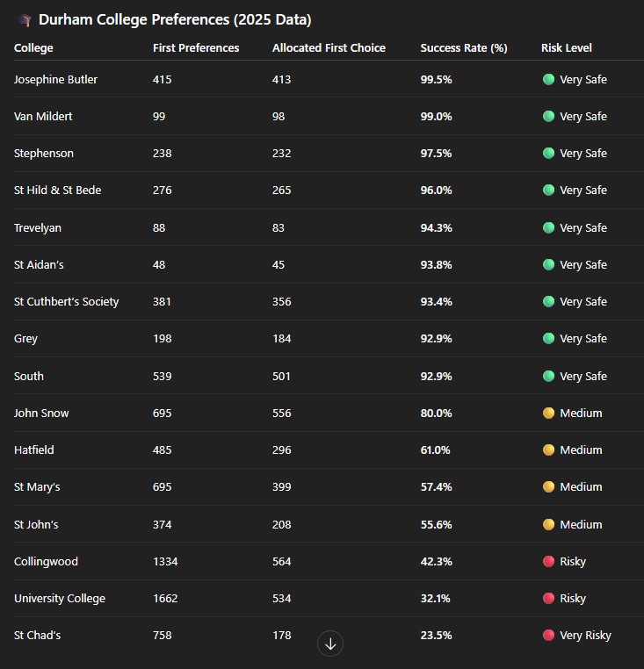Click the red dot in Collingwood row
The height and width of the screenshot is (669, 644).
(548, 561)
